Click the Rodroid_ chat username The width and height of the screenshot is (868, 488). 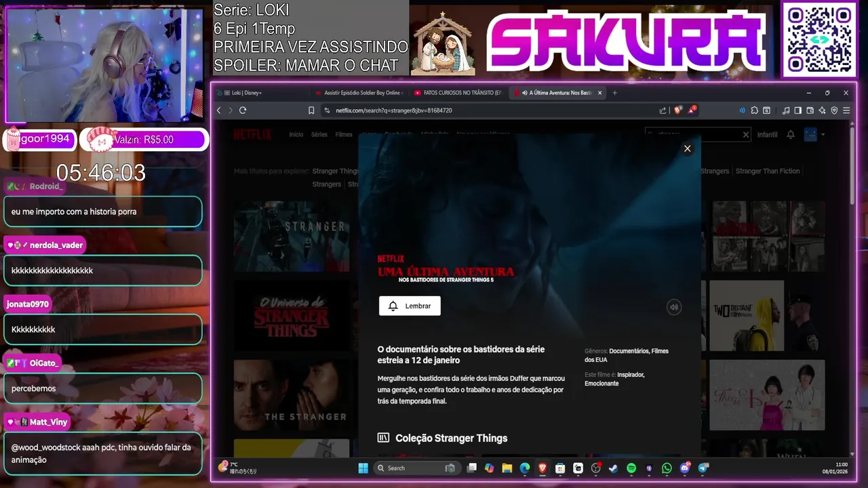click(47, 186)
